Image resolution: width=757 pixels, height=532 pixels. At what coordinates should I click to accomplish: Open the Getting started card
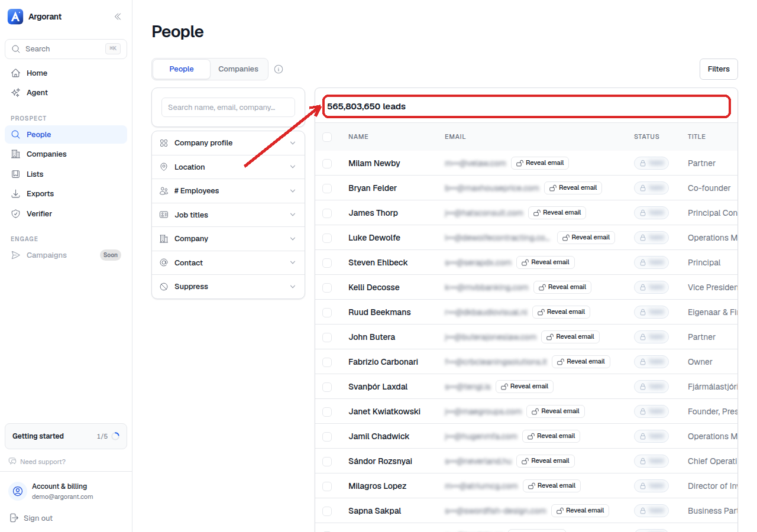coord(66,436)
